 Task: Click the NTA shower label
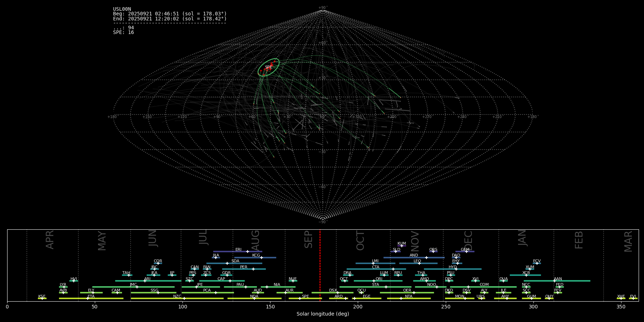click(409, 297)
